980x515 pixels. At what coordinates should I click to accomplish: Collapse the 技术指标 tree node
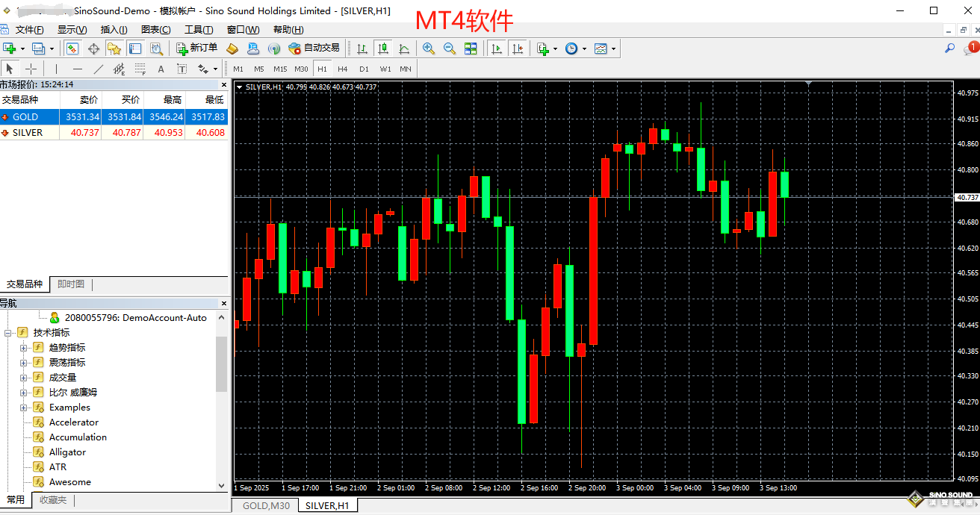click(x=9, y=333)
